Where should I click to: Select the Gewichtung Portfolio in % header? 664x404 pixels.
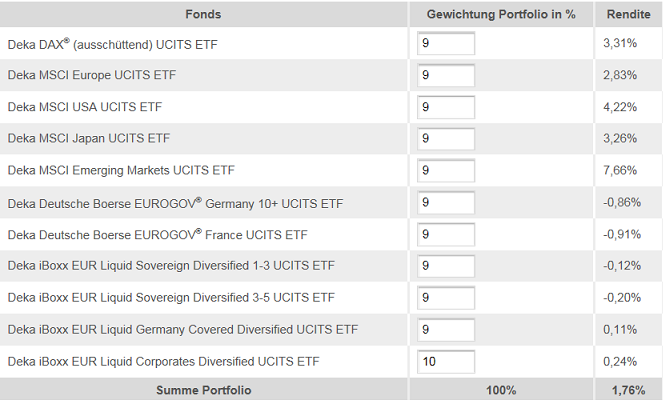pos(501,14)
